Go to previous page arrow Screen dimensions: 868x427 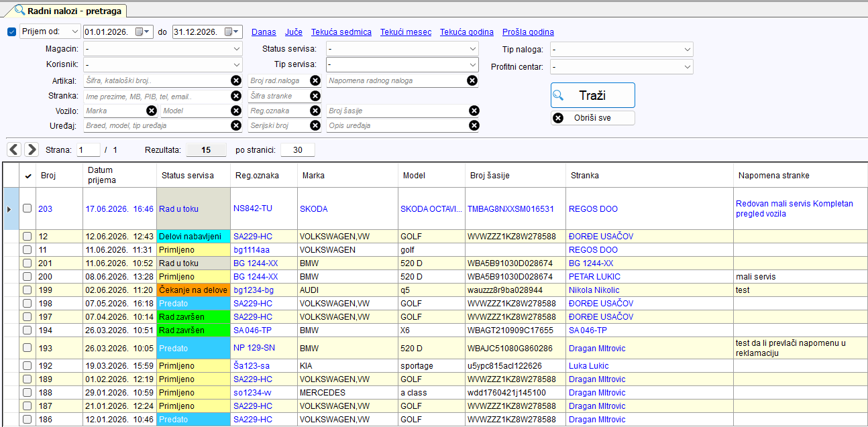click(14, 149)
